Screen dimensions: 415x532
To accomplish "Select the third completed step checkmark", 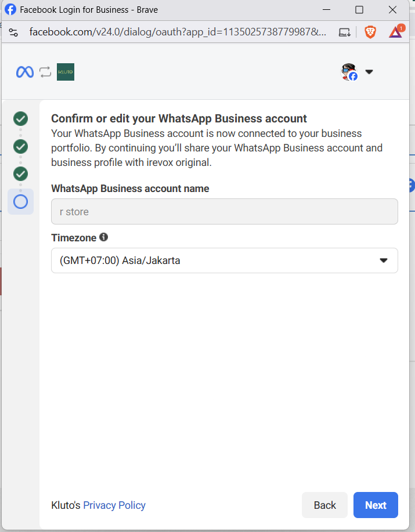I will 21,174.
